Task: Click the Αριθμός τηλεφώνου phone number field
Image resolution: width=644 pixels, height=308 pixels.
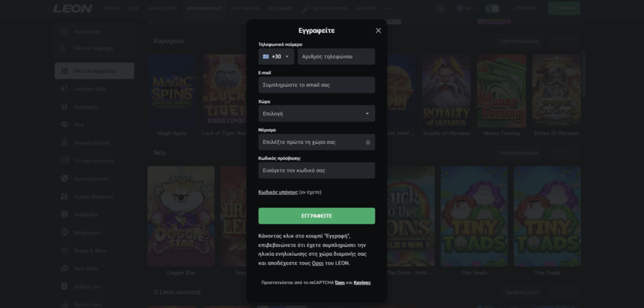Action: (x=336, y=57)
